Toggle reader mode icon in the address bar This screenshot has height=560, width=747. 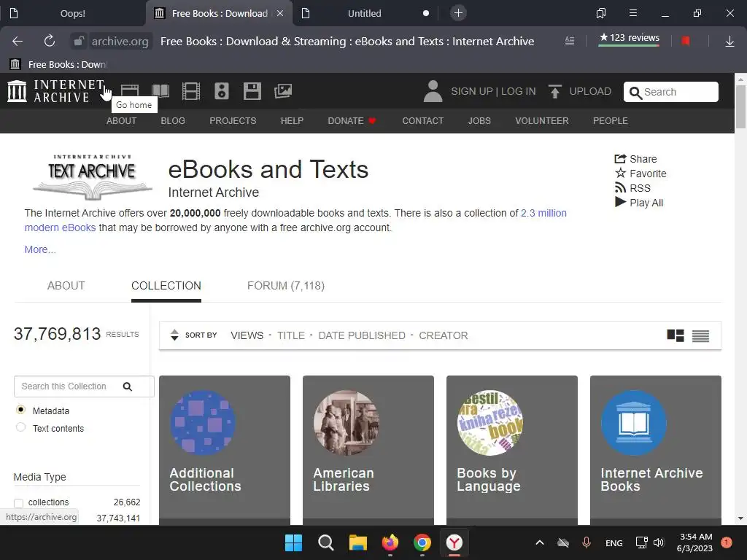point(569,42)
